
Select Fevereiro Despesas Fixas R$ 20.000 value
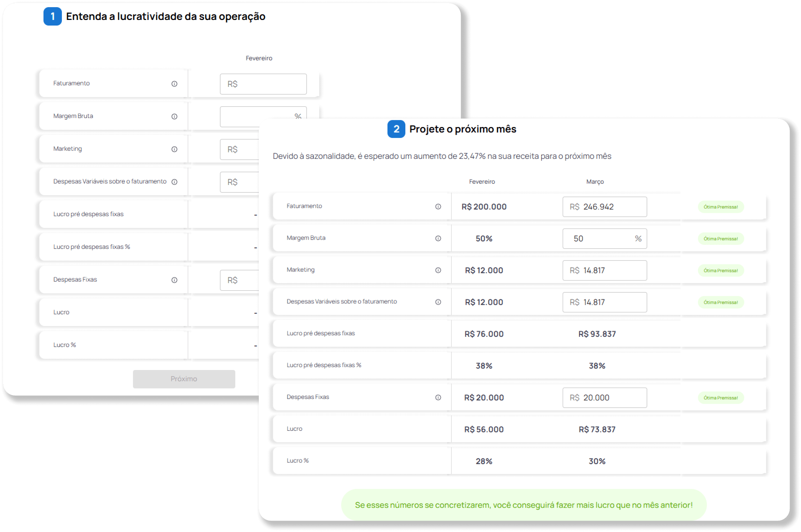coord(484,398)
